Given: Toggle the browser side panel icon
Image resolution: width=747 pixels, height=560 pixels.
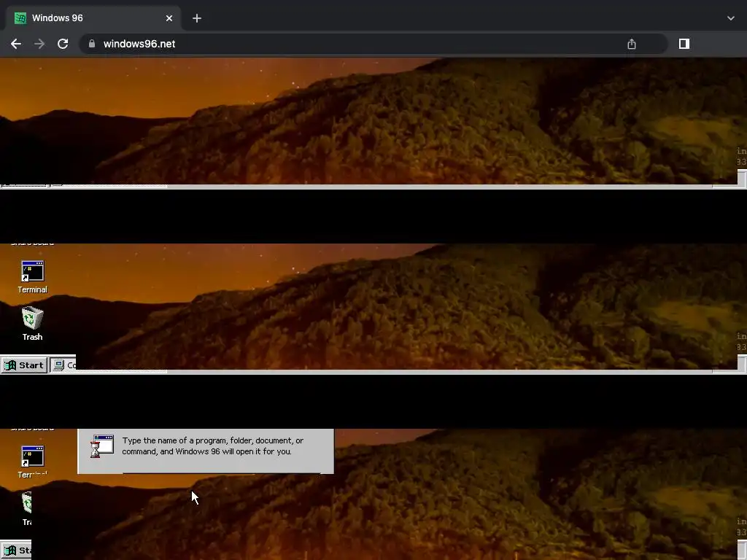Looking at the screenshot, I should pyautogui.click(x=684, y=44).
